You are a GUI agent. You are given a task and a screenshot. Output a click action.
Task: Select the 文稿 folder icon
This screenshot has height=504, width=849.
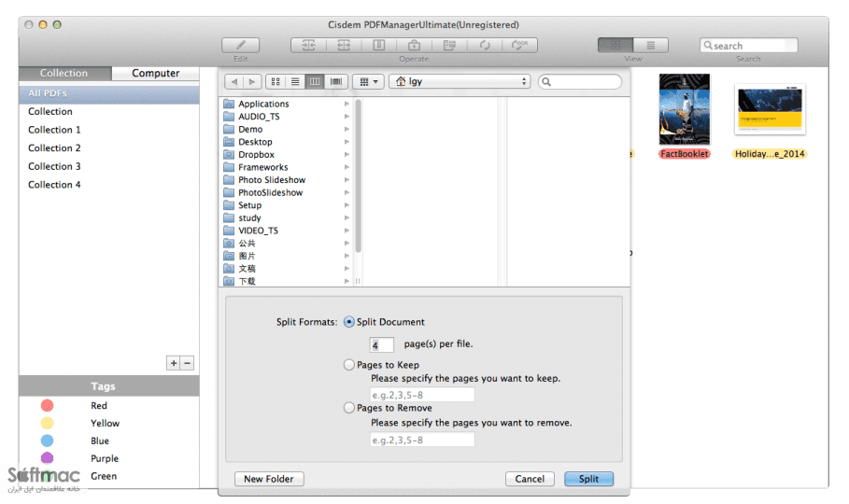[x=229, y=269]
